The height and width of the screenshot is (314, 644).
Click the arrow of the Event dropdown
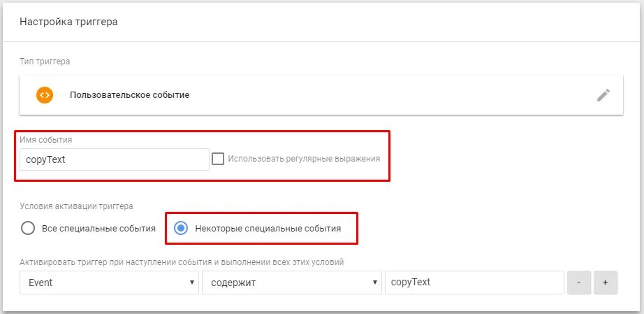pos(192,283)
